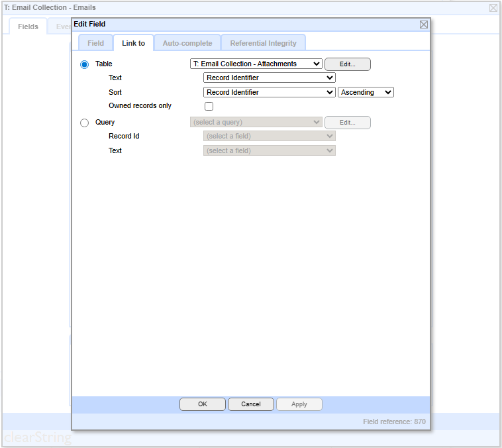Select the Query radio button
This screenshot has width=502, height=448.
tap(84, 123)
